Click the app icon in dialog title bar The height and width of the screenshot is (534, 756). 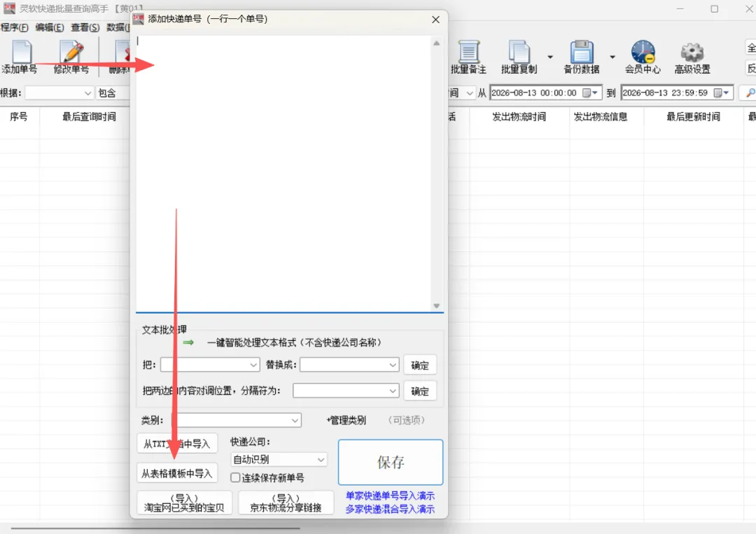point(139,19)
